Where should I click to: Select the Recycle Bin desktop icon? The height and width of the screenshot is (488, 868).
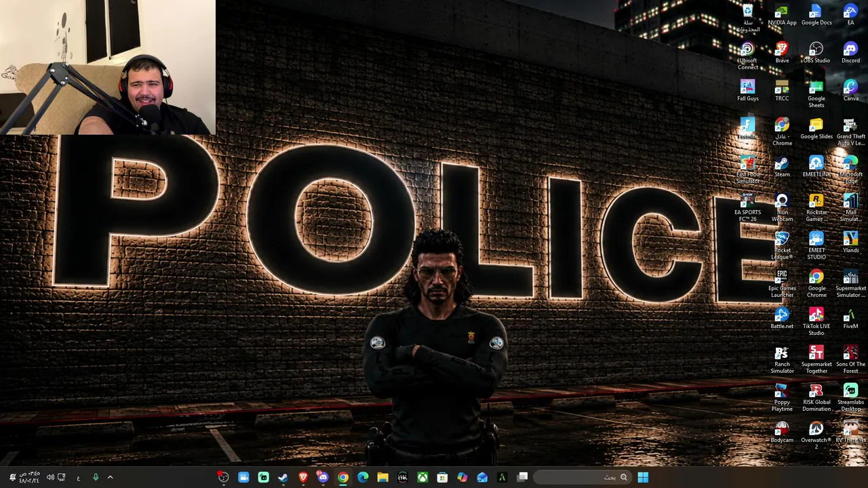(748, 18)
